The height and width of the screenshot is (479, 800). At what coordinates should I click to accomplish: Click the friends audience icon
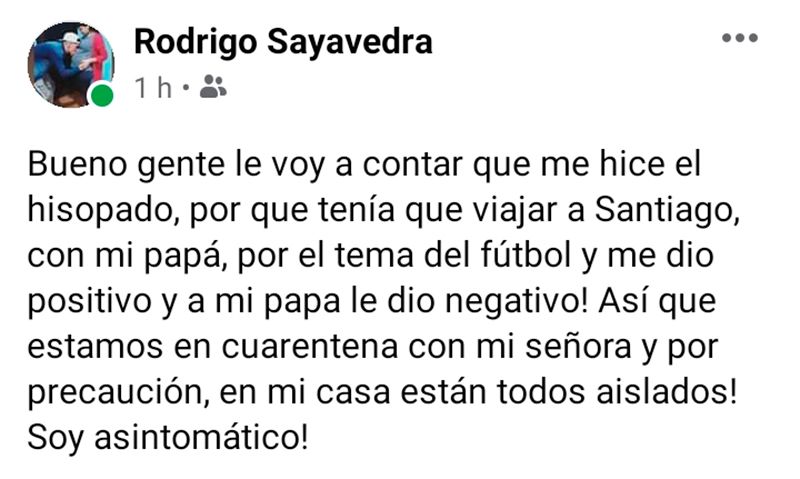pos(213,88)
